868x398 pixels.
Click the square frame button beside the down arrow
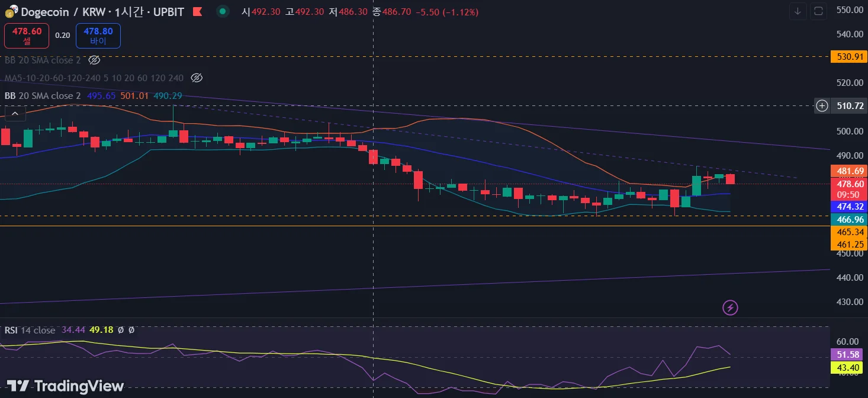[818, 11]
